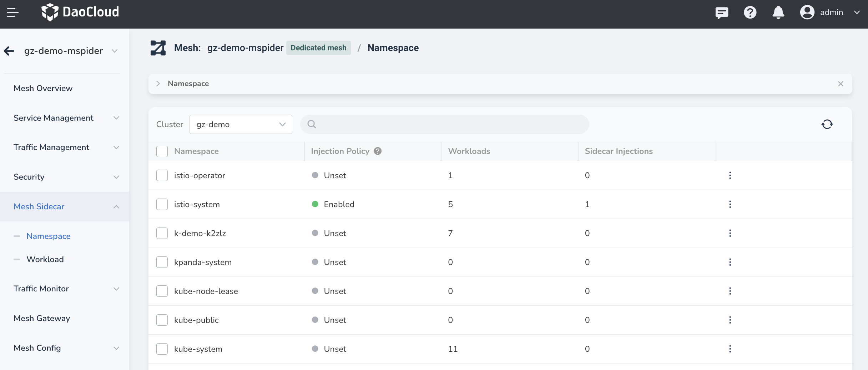
Task: Click the DaoCloud logo
Action: pos(80,12)
